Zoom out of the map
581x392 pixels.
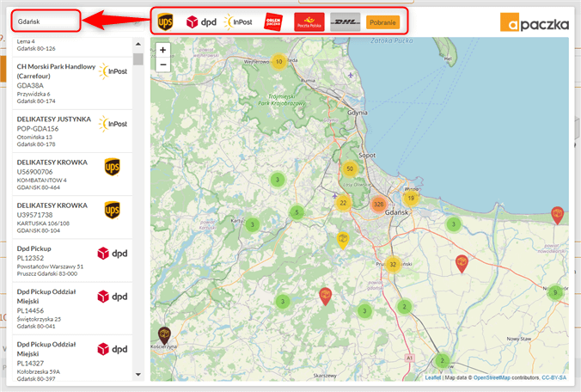(x=163, y=64)
